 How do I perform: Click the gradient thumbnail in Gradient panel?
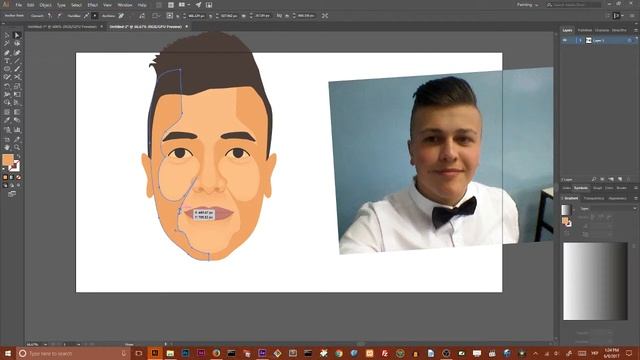tap(566, 210)
